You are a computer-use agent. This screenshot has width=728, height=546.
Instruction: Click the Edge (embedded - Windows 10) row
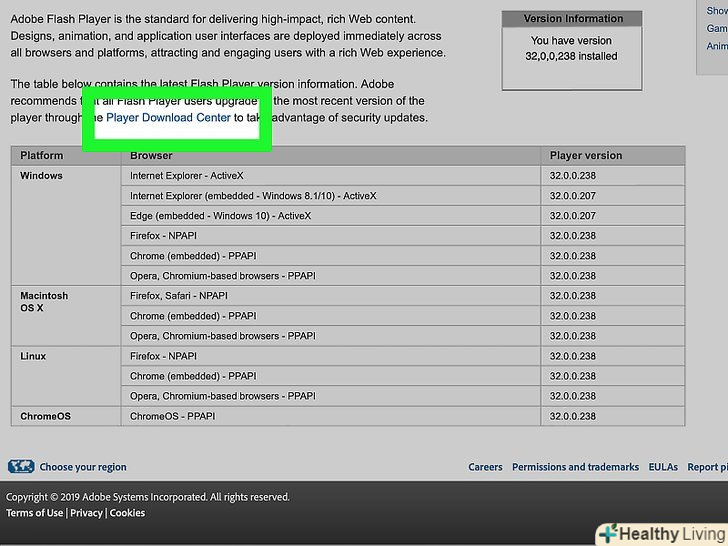click(x=331, y=216)
